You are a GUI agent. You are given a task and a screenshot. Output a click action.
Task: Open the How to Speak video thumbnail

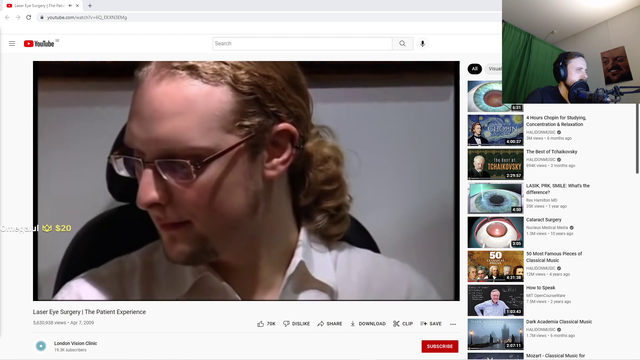(496, 300)
